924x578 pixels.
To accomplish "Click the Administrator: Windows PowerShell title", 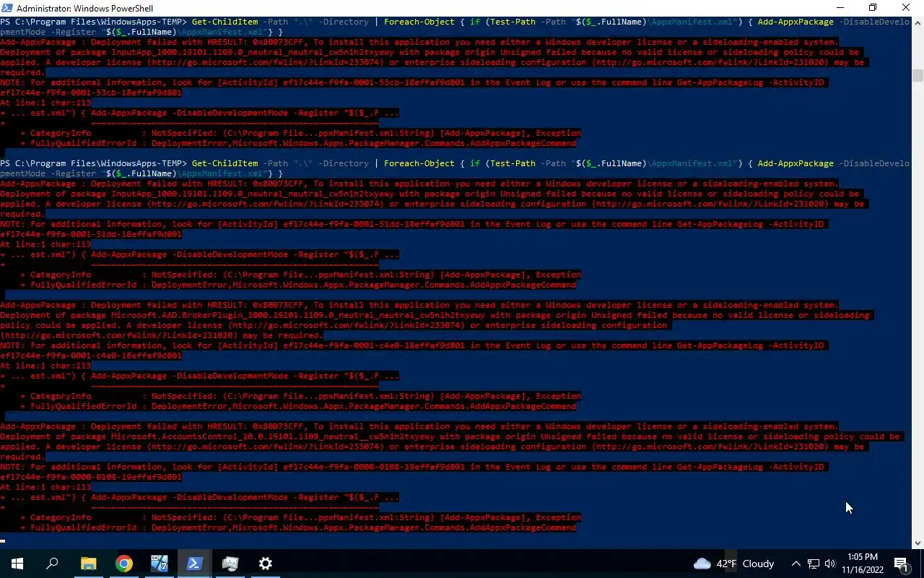I will coord(84,9).
